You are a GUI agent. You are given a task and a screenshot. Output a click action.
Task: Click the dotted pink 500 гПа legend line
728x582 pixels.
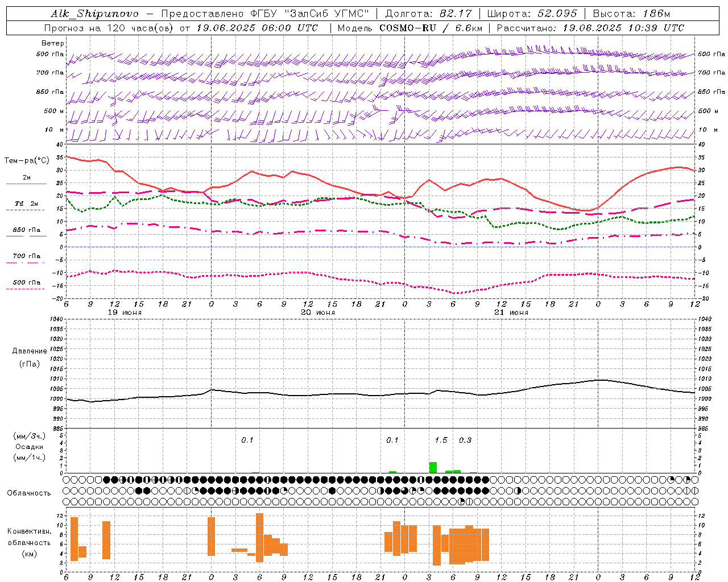[x=25, y=289]
